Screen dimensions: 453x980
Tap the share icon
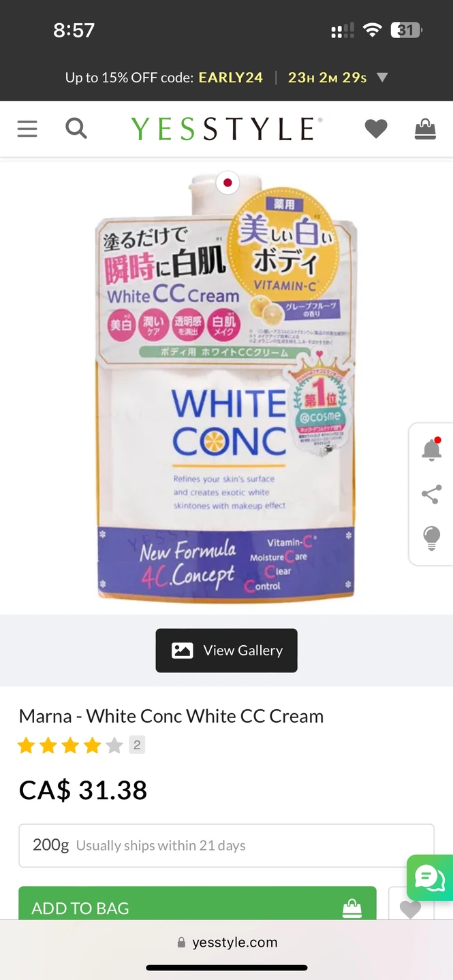[431, 494]
